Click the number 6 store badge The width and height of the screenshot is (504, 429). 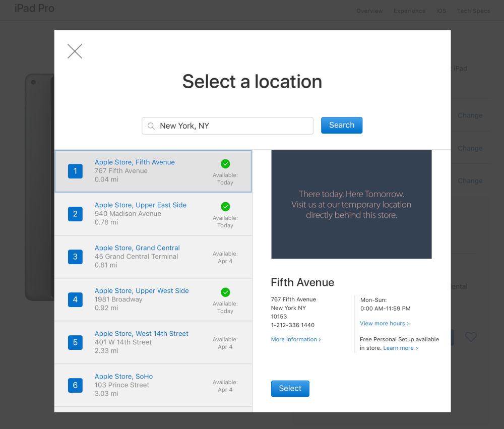(75, 386)
